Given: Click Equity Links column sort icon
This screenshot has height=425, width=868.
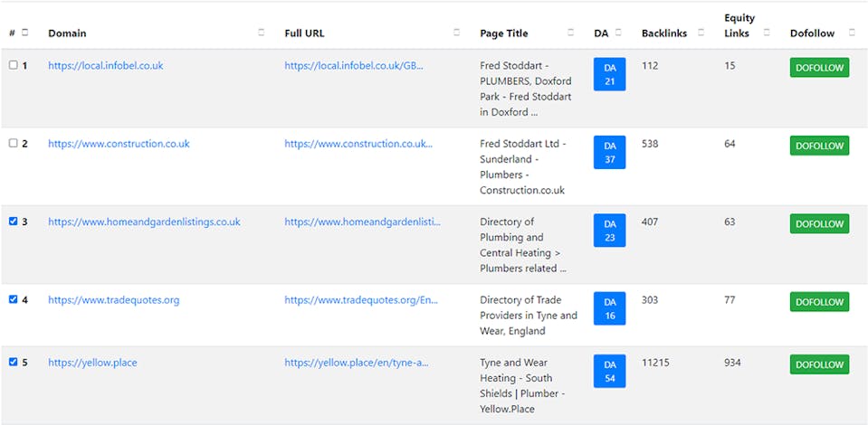Looking at the screenshot, I should coord(767,33).
